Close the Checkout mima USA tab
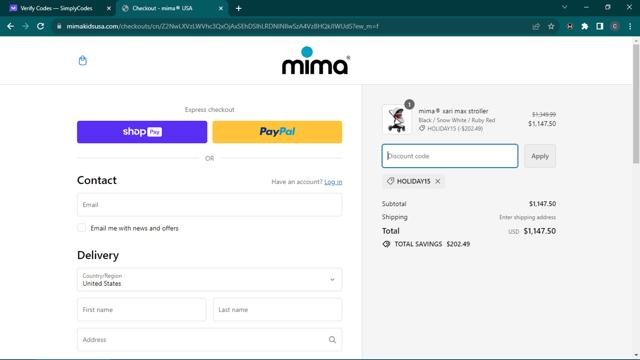 221,8
